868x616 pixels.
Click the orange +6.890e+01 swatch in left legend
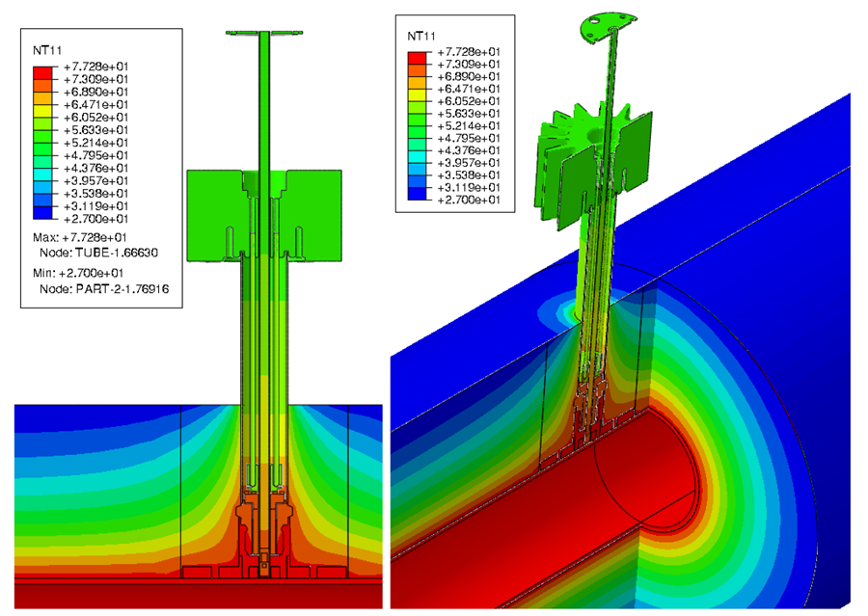click(x=43, y=99)
